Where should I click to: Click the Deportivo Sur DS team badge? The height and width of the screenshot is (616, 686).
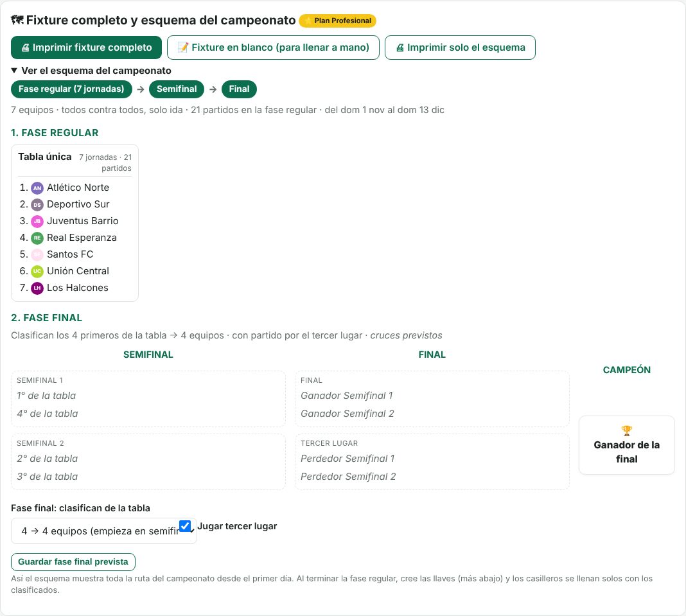(37, 205)
